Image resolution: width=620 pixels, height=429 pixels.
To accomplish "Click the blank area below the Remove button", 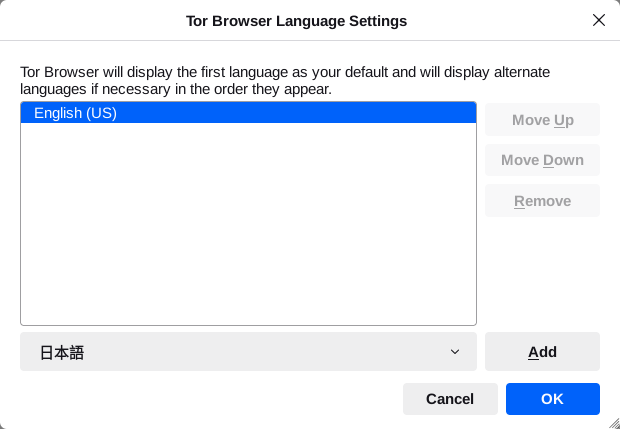I will [x=542, y=270].
